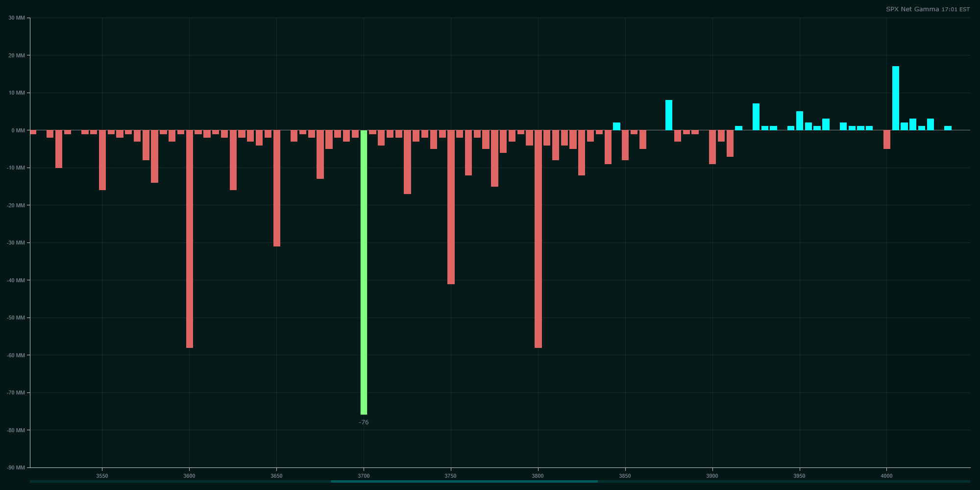Viewport: 980px width, 490px height.
Task: Click the 0 MM y-axis label
Action: click(18, 130)
